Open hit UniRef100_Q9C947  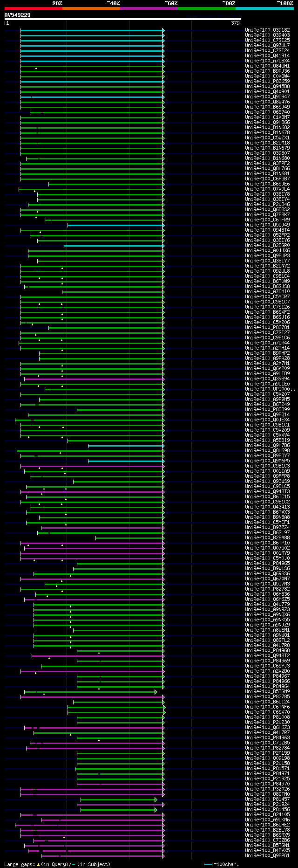[267, 97]
